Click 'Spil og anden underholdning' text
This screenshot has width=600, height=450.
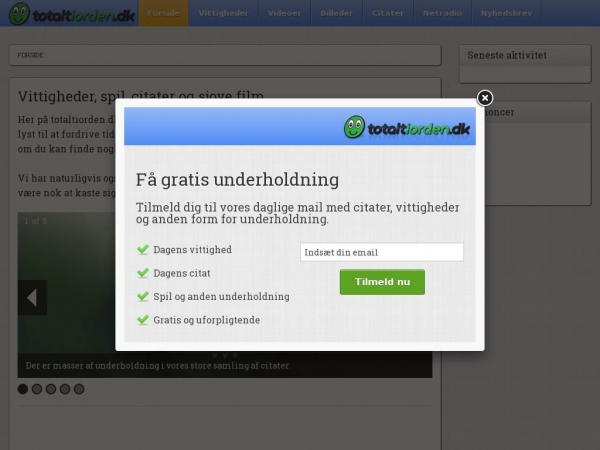click(x=222, y=297)
